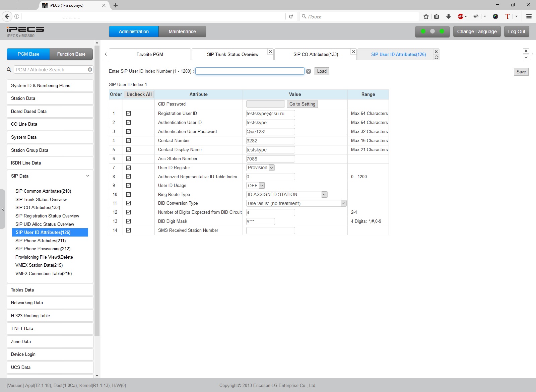Expand the Ring Route Type dropdown

[x=287, y=195]
